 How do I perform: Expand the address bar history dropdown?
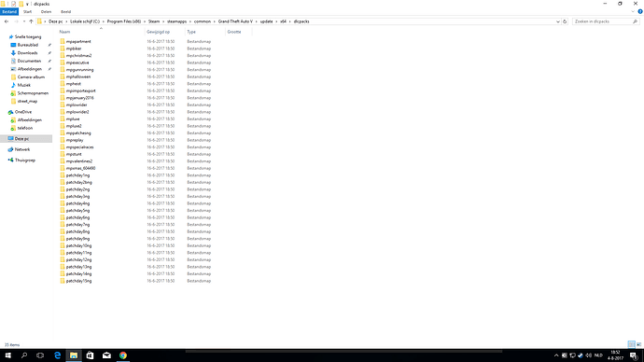(x=558, y=21)
